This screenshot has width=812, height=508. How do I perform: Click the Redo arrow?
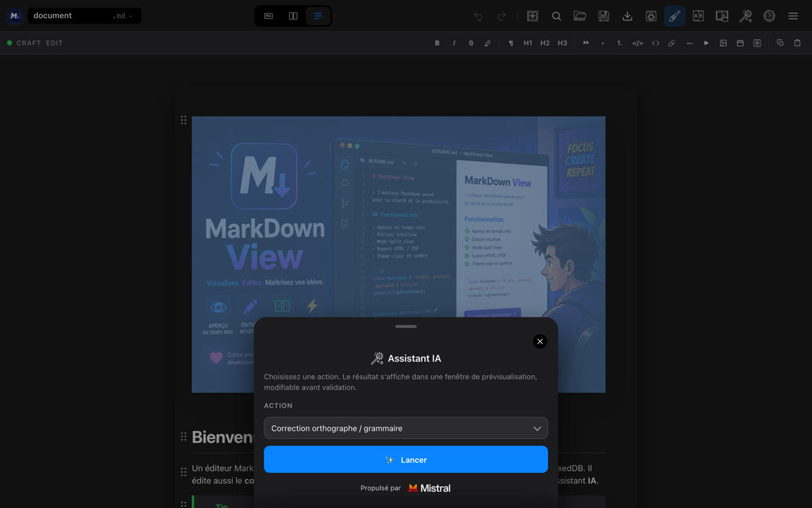pyautogui.click(x=501, y=16)
